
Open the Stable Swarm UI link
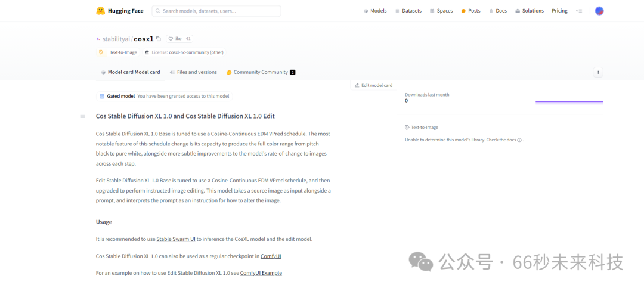pyautogui.click(x=176, y=239)
